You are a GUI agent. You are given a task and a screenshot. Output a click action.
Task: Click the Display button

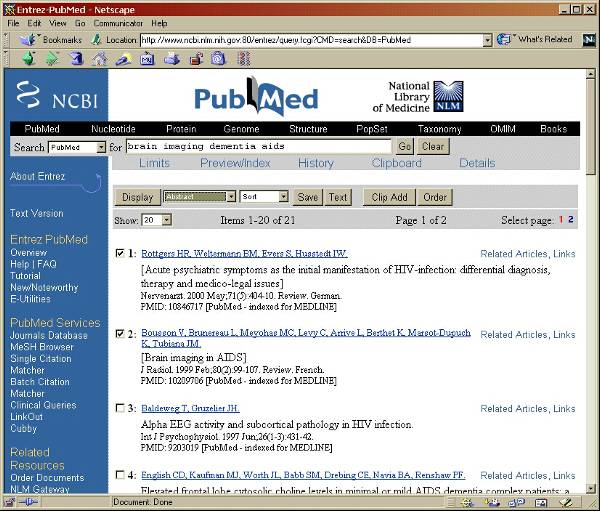(138, 197)
